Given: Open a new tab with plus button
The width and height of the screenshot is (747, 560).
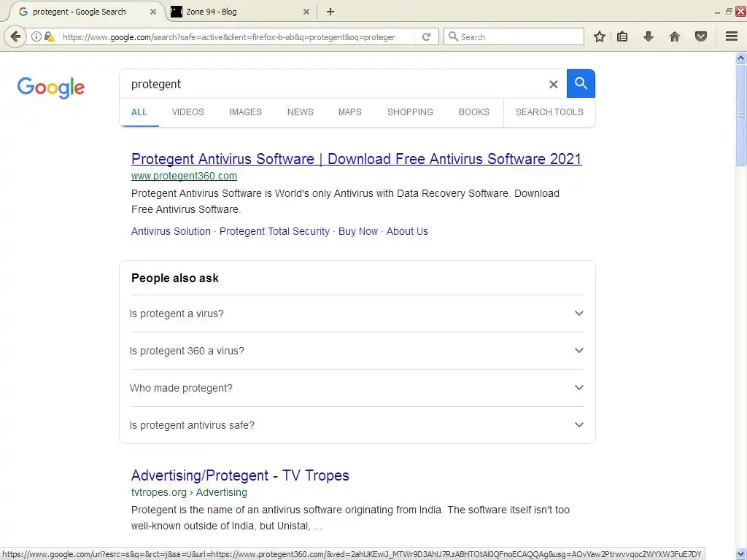Looking at the screenshot, I should [330, 12].
